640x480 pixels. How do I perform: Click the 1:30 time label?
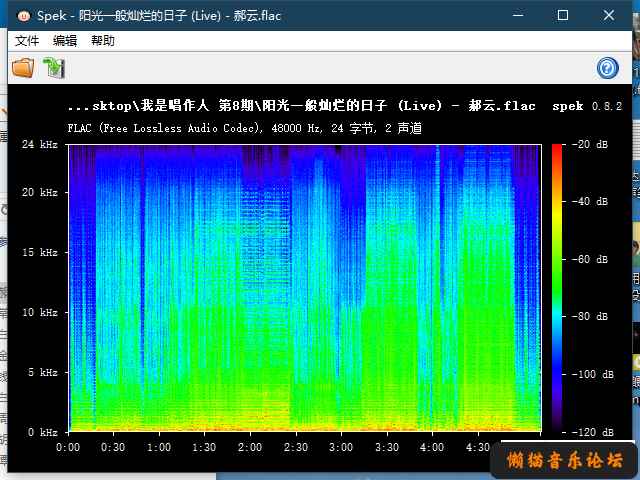204,447
